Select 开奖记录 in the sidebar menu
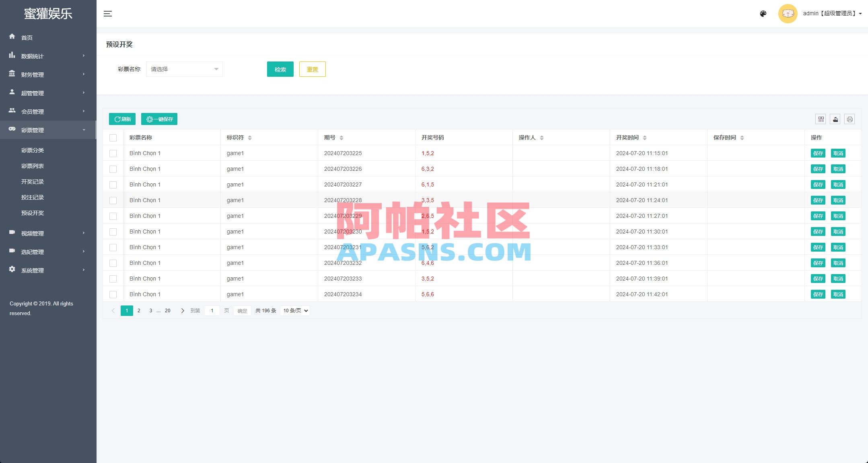This screenshot has width=868, height=463. [x=33, y=181]
